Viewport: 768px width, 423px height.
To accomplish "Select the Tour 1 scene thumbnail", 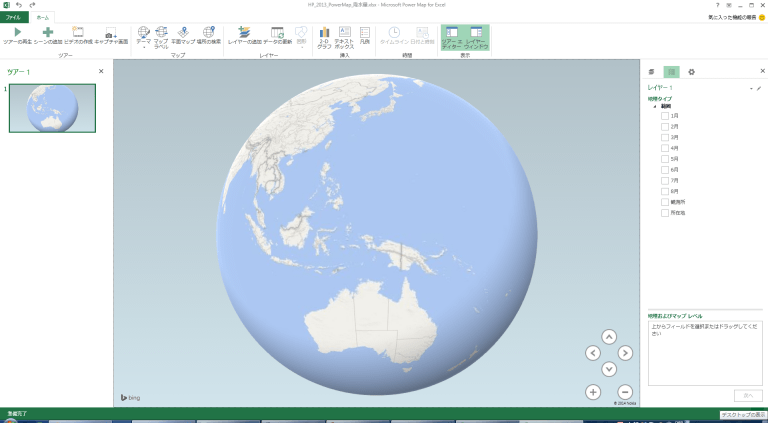I will pos(52,108).
